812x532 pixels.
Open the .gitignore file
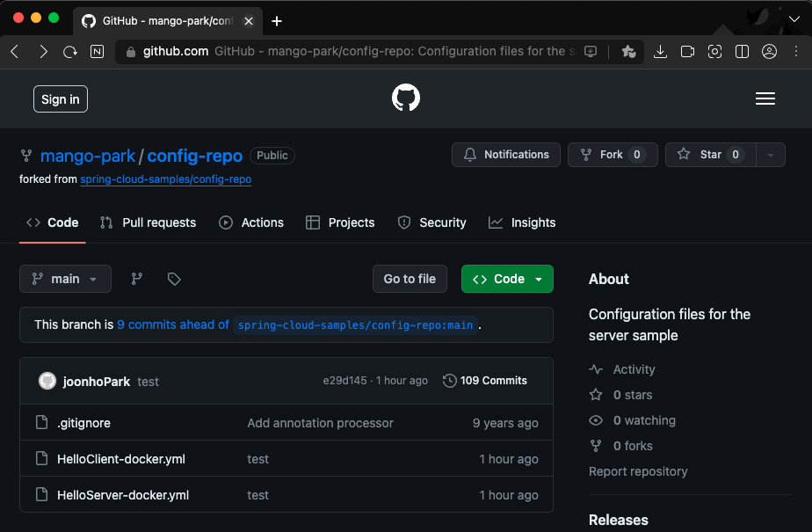point(83,423)
